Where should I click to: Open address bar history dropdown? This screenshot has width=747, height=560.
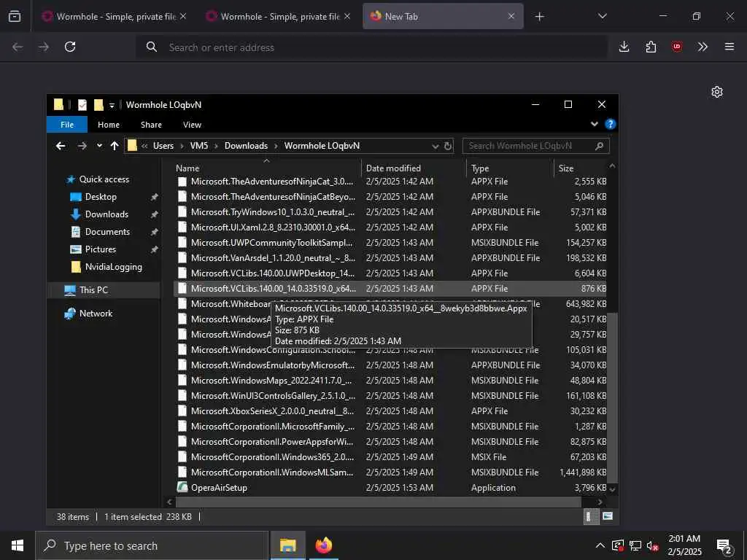pyautogui.click(x=435, y=146)
